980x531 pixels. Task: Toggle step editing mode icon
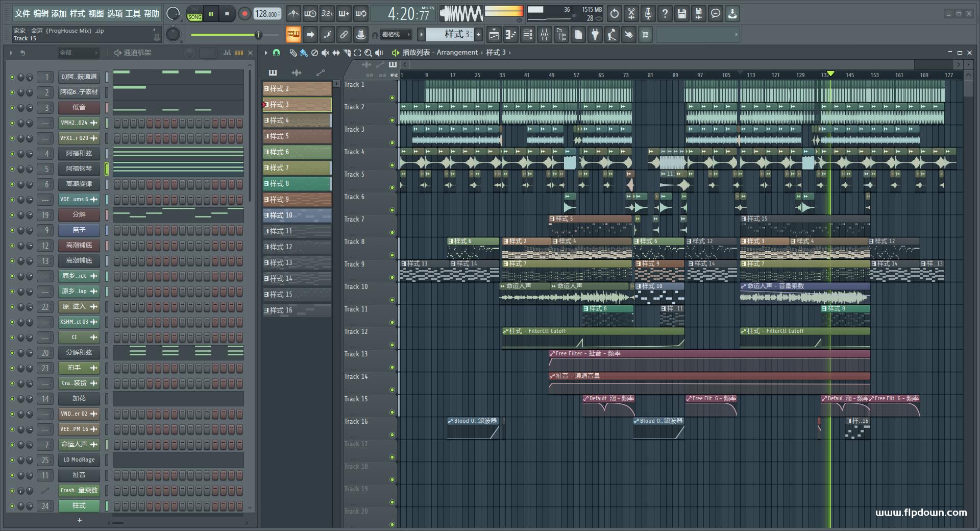[x=327, y=35]
